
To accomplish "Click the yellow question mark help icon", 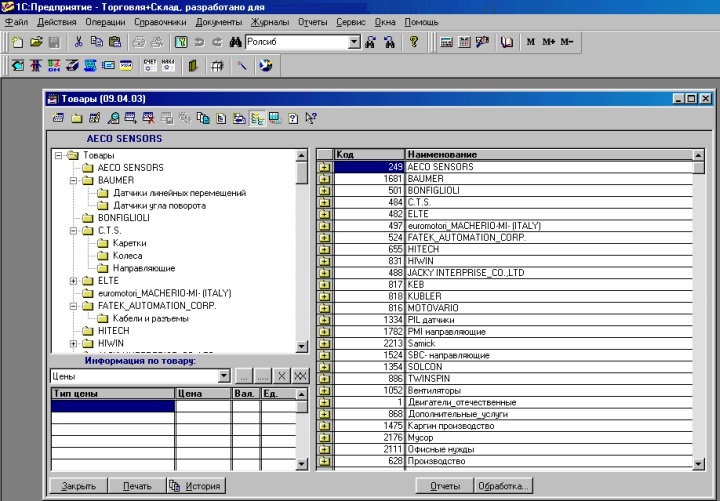I will point(414,42).
